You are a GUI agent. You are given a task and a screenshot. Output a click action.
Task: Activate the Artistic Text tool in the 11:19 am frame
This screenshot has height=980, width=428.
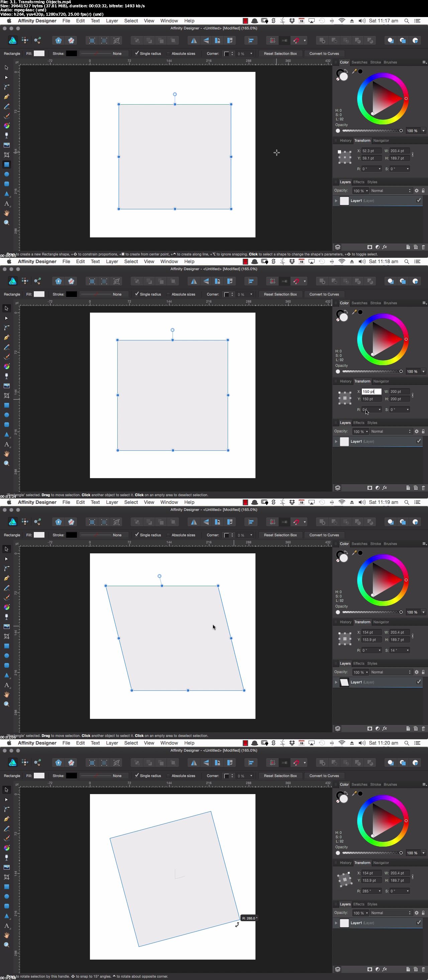(6, 685)
